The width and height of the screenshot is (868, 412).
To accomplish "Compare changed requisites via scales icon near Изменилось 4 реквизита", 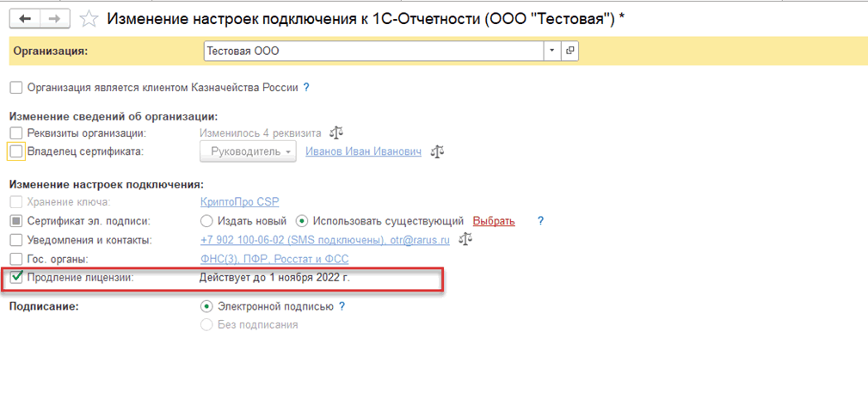I will click(336, 133).
